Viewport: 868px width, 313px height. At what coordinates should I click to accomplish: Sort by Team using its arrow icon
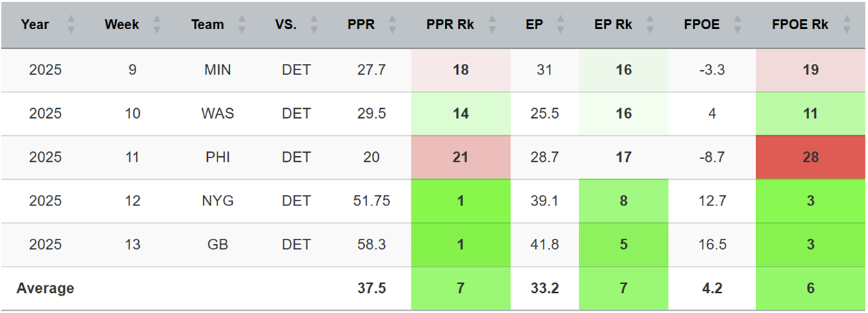[x=241, y=25]
